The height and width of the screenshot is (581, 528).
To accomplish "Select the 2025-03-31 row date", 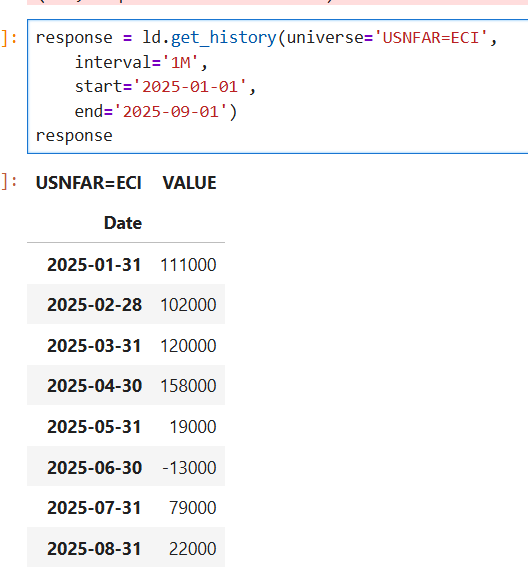I will click(94, 346).
